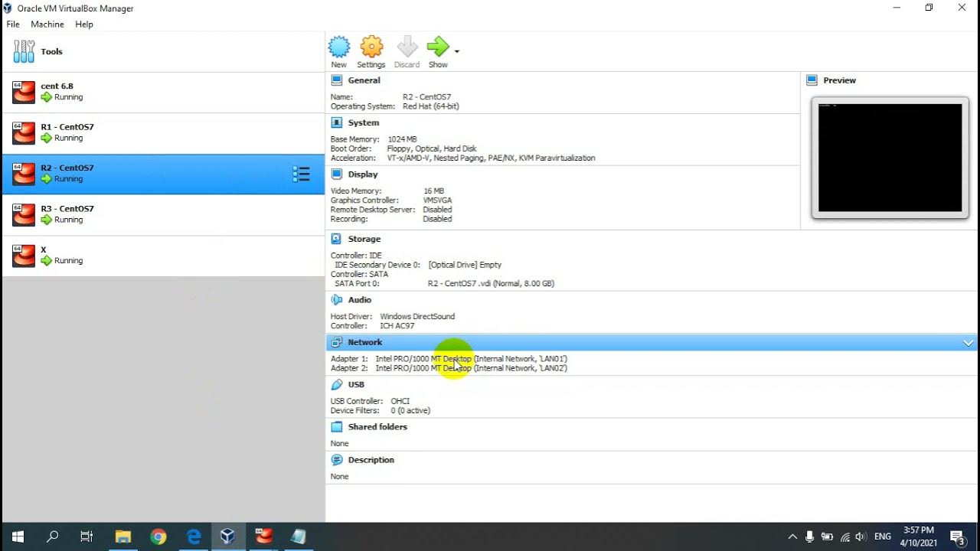Click the Base Memory 1024 MB value
Screen dimensions: 980x551
(x=402, y=139)
